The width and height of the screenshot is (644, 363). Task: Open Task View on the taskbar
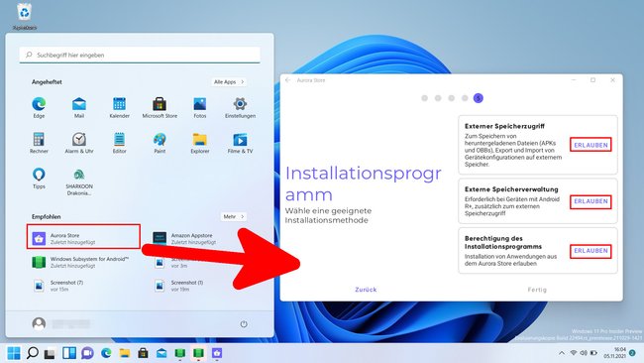pyautogui.click(x=51, y=353)
